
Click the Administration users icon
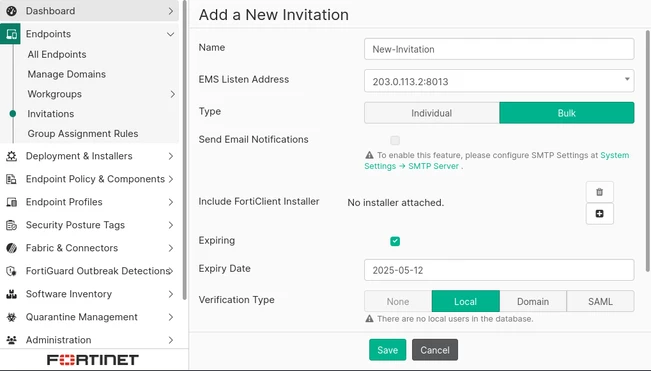11,340
